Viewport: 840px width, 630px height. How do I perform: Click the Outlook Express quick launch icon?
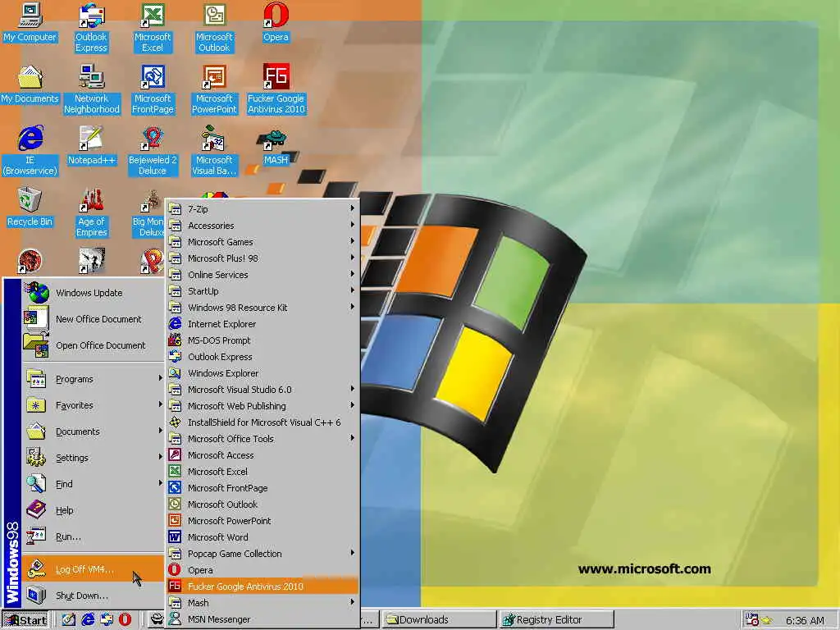coord(107,620)
